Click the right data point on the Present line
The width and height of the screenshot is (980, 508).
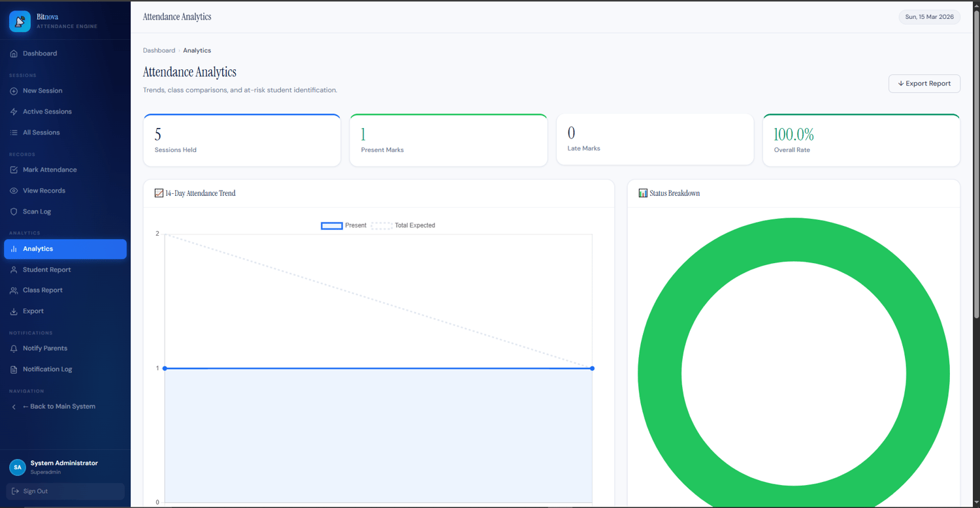[592, 368]
